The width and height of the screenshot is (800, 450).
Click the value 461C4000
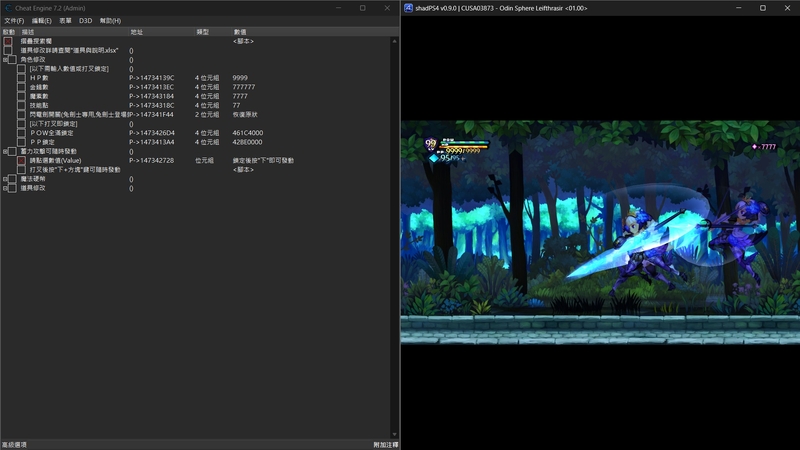click(x=248, y=133)
